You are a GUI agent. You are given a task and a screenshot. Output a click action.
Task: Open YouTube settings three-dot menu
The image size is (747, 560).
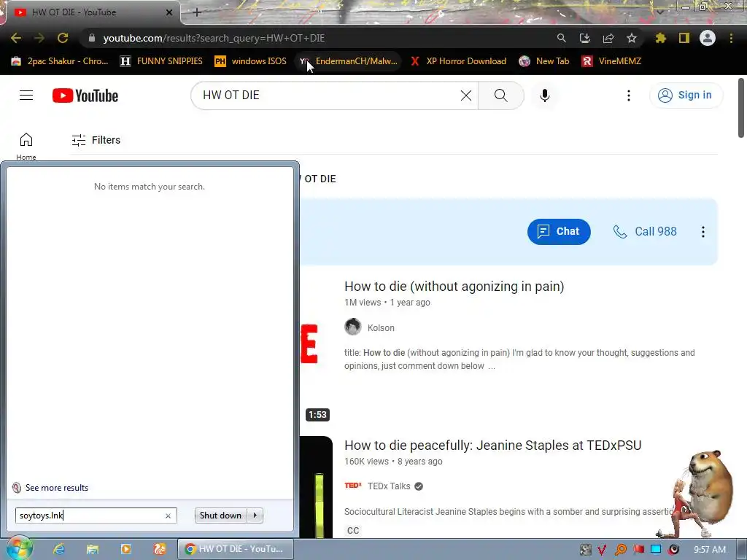pyautogui.click(x=628, y=96)
